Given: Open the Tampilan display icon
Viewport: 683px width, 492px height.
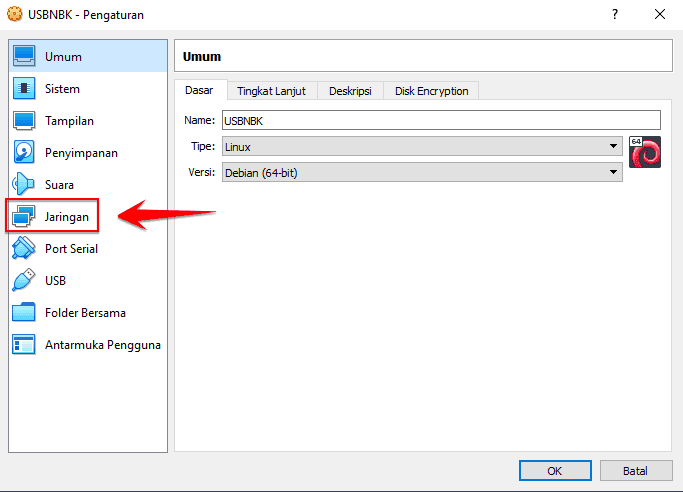Looking at the screenshot, I should tap(24, 121).
